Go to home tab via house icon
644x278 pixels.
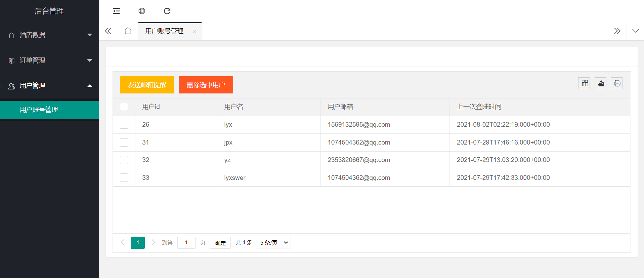pos(128,31)
